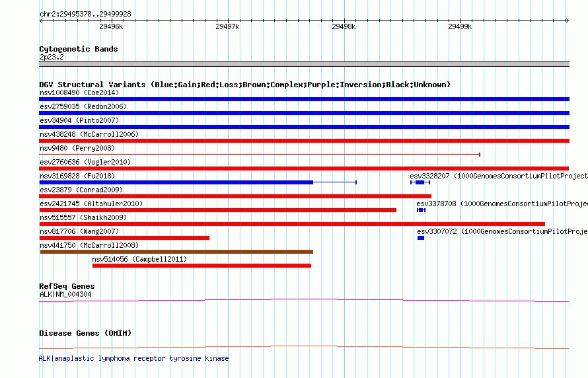Click the nsv514056 (Campbell2011) red bar

pos(202,266)
